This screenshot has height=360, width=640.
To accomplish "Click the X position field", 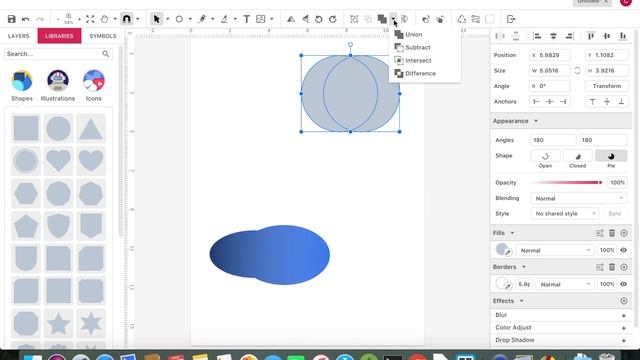I will tap(549, 55).
